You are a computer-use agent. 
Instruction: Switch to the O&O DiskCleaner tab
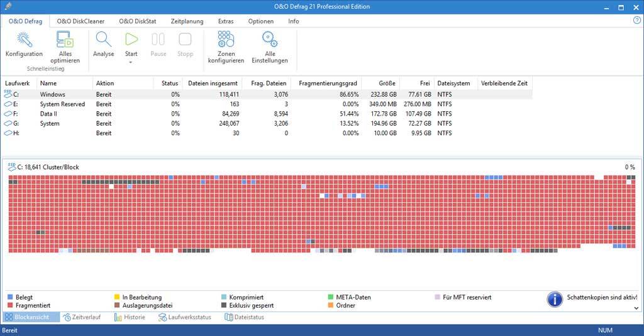pos(80,21)
